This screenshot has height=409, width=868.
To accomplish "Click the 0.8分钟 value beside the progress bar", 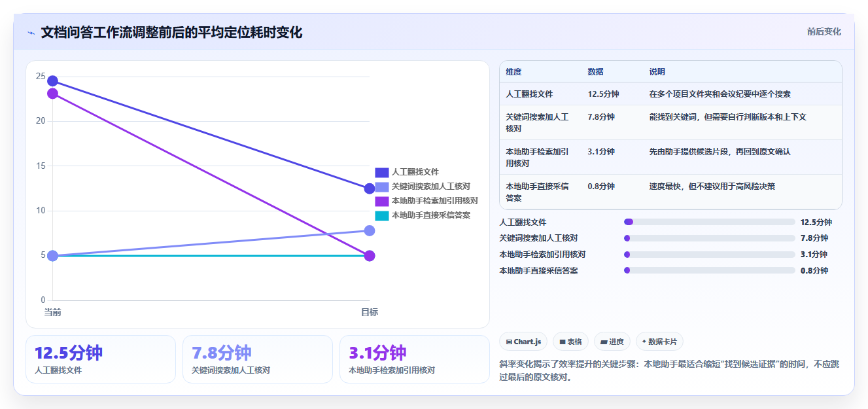I will (x=814, y=270).
